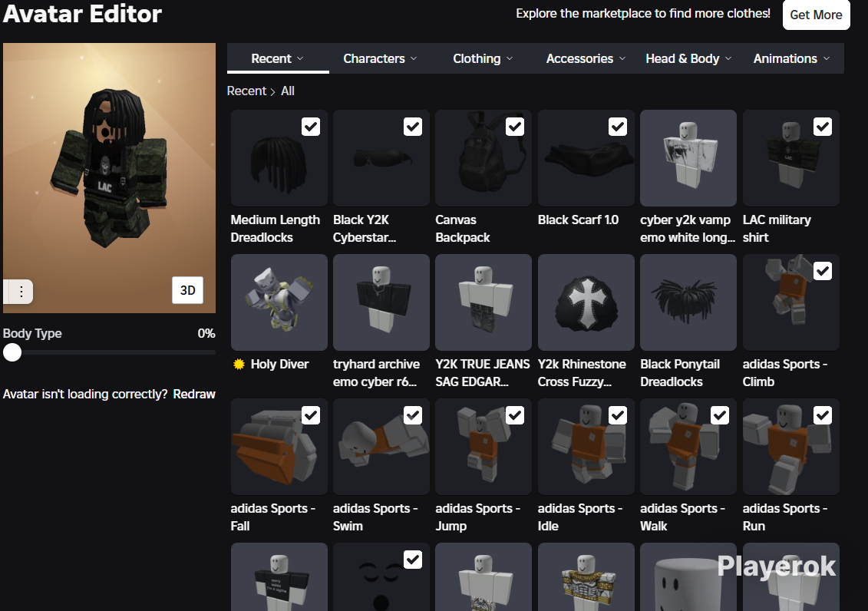Click the Holy Diver item name
This screenshot has width=868, height=611.
point(279,364)
